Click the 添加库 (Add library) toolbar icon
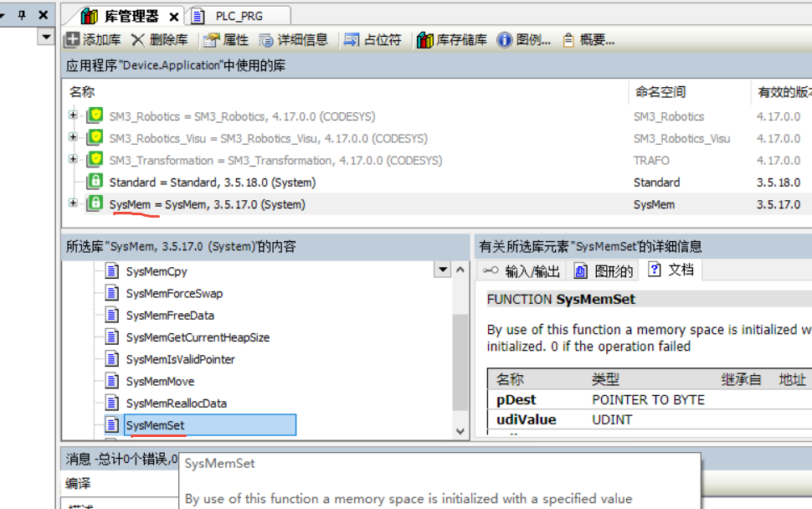 72,40
